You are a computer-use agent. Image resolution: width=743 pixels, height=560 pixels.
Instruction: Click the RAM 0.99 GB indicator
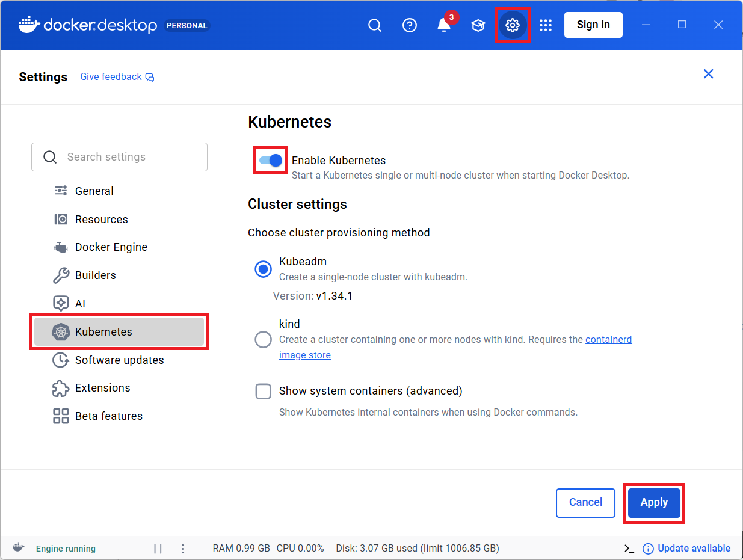point(241,549)
